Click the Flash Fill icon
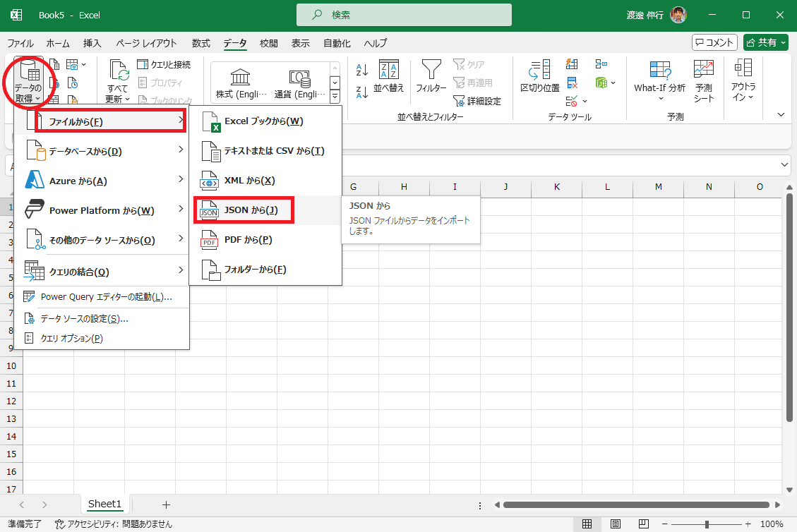797x532 pixels. pos(572,64)
